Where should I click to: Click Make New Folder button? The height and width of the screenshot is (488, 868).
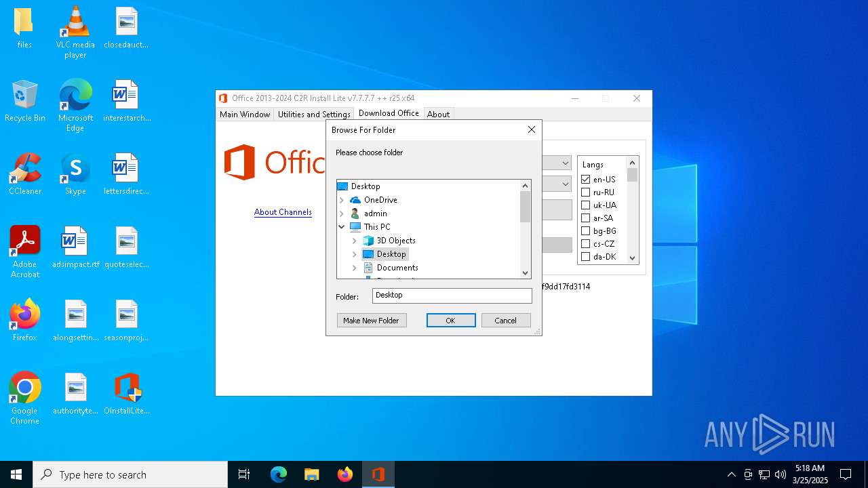tap(371, 321)
